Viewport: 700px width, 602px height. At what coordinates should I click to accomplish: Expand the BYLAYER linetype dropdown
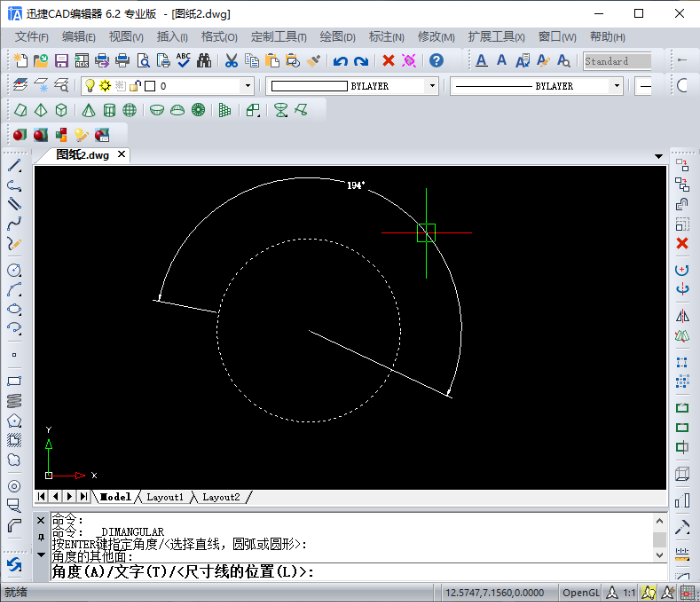(x=617, y=86)
